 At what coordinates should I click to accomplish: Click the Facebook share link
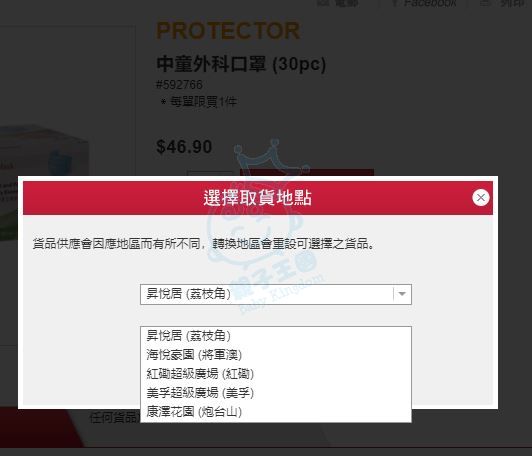pos(430,3)
